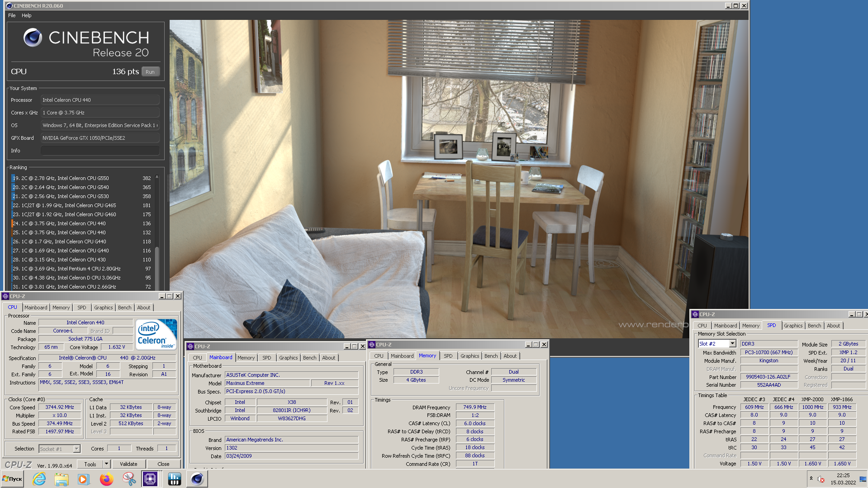Click Mainboard CPU-Z window title icon
The height and width of the screenshot is (488, 868).
coord(190,346)
